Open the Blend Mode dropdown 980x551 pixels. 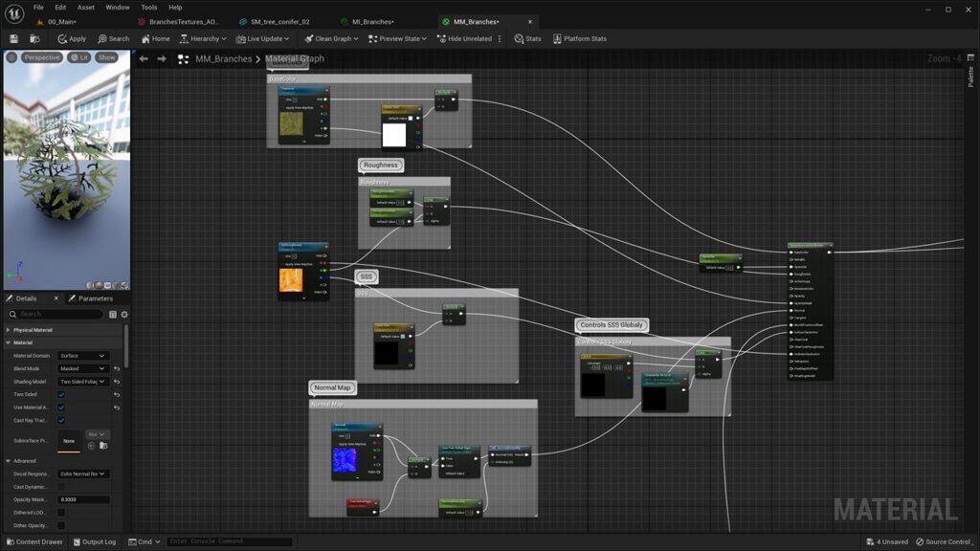point(81,368)
